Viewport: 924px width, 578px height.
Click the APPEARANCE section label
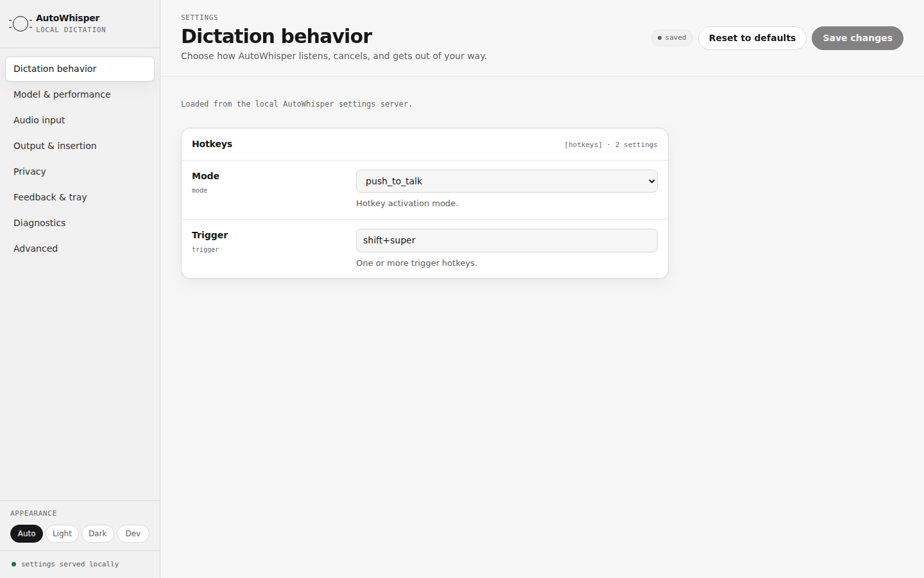(33, 513)
